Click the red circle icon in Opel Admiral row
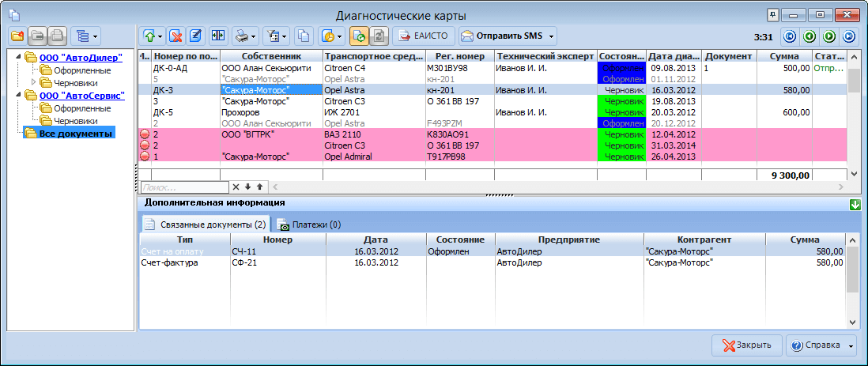Screen dimensions: 868x366 coord(145,157)
